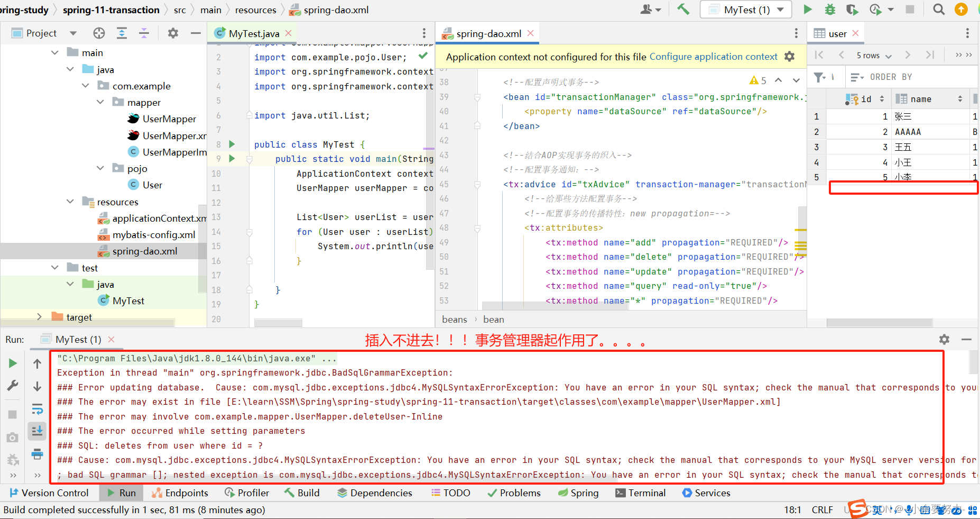Viewport: 980px width, 519px height.
Task: Collapse the mapper package
Action: pyautogui.click(x=100, y=102)
